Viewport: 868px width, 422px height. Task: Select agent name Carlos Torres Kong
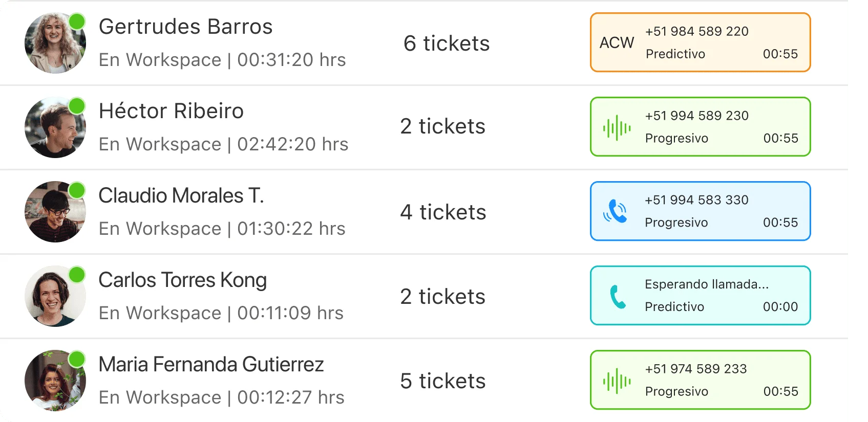pos(182,280)
